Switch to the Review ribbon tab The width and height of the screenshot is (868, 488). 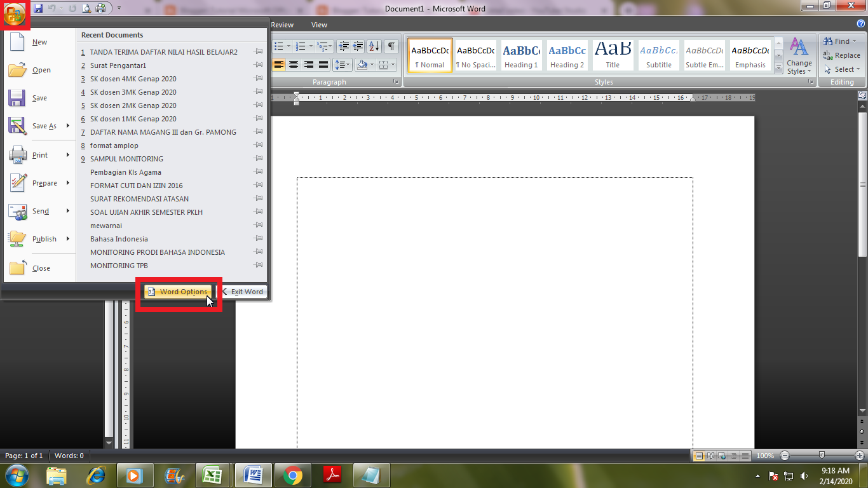point(282,25)
